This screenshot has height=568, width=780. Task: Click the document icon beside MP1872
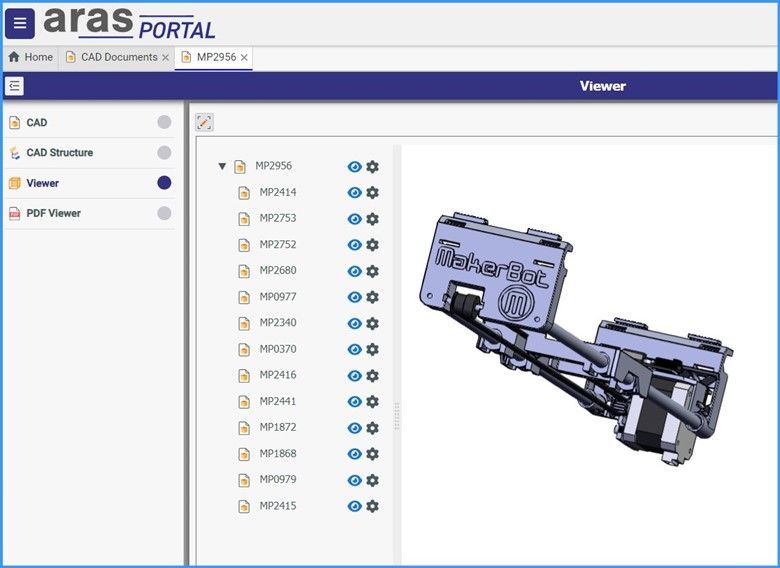244,428
